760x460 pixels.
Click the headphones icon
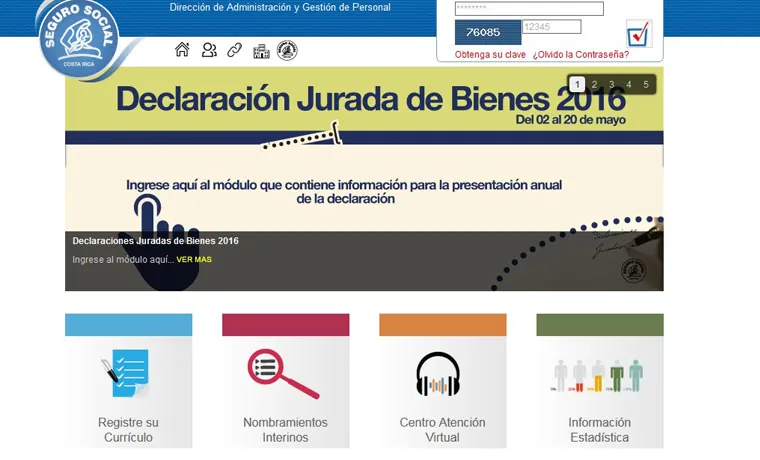[x=438, y=374]
